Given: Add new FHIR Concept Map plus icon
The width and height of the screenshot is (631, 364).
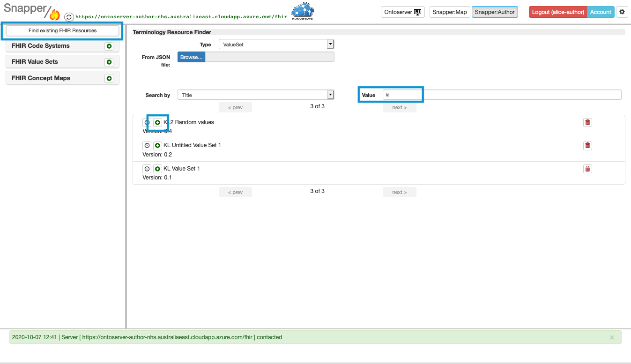Looking at the screenshot, I should pos(109,79).
